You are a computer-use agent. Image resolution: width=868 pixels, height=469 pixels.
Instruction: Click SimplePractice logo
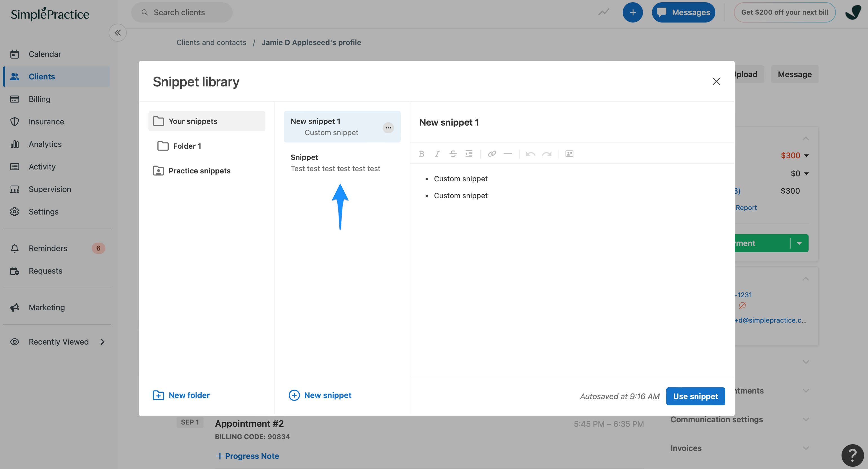pos(50,14)
